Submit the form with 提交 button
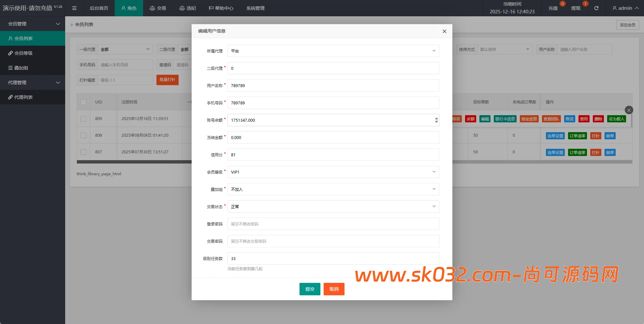This screenshot has width=644, height=324. [310, 289]
